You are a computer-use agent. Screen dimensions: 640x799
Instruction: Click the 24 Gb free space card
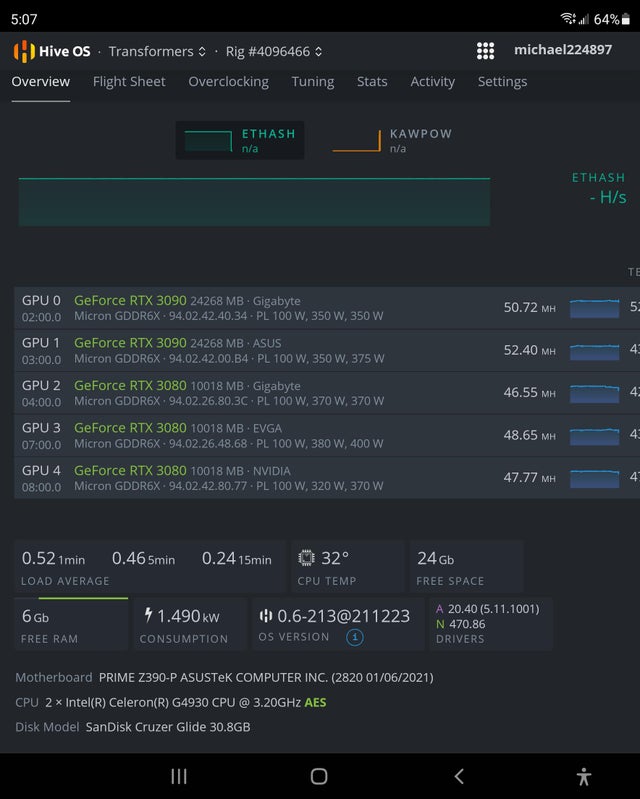tap(466, 567)
